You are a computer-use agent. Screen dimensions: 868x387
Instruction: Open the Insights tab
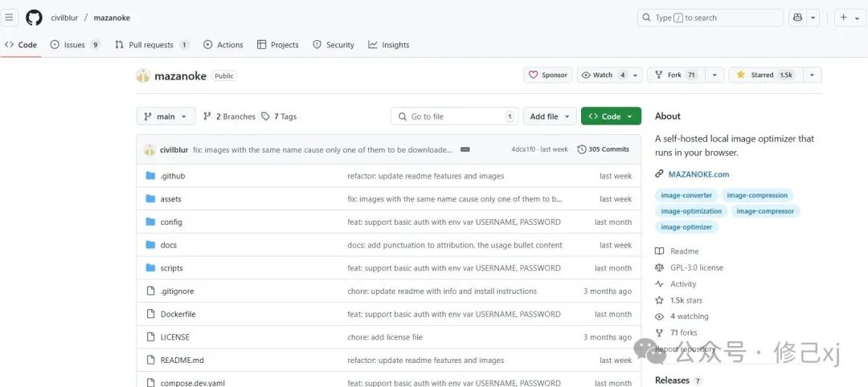(x=389, y=45)
